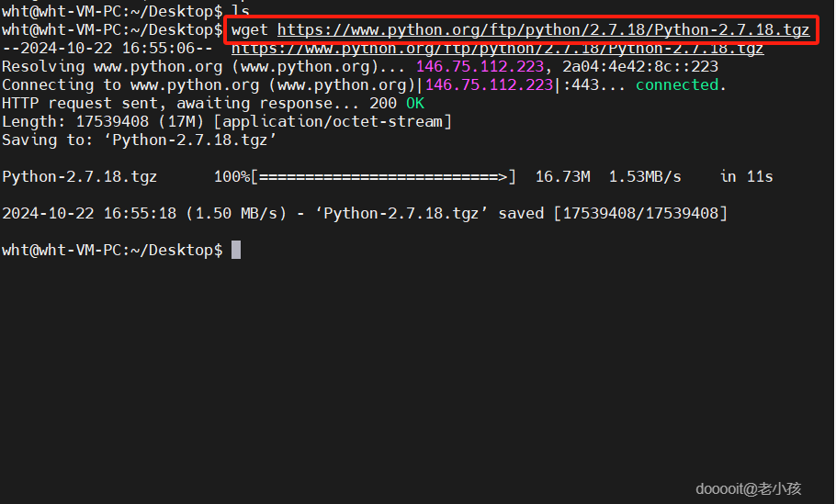Click the 16.73M downloaded size
The height and width of the screenshot is (504, 836).
tap(562, 176)
